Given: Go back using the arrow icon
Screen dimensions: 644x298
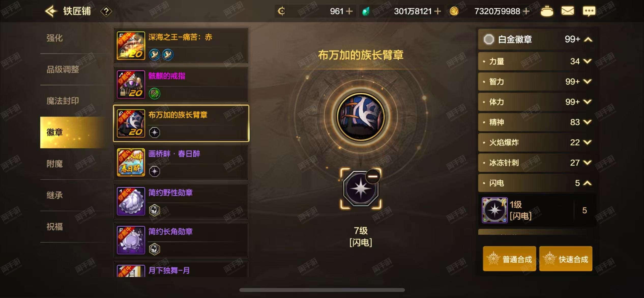Looking at the screenshot, I should coord(51,11).
